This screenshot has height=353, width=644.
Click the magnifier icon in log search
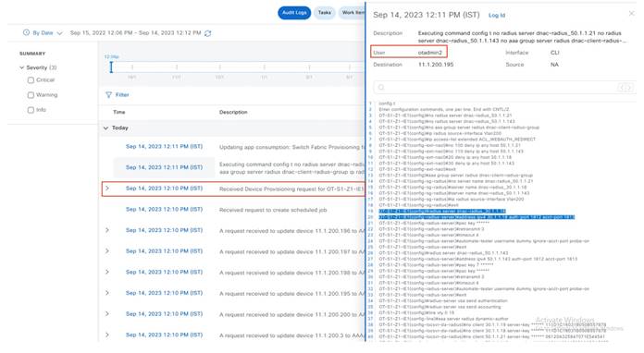pyautogui.click(x=381, y=88)
